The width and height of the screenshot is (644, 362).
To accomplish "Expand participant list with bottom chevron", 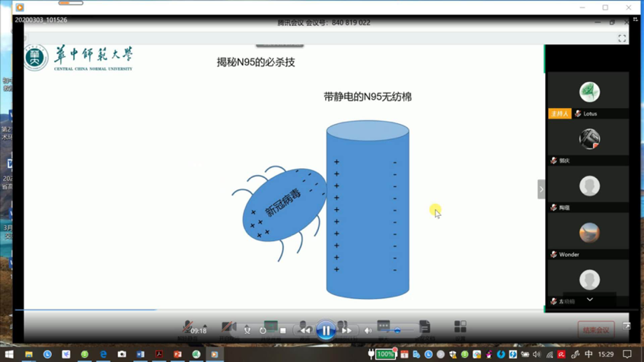I will (x=589, y=300).
